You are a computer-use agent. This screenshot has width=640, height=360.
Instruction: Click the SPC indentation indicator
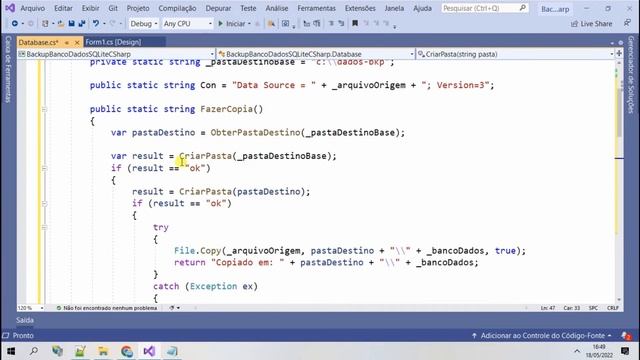click(x=593, y=308)
